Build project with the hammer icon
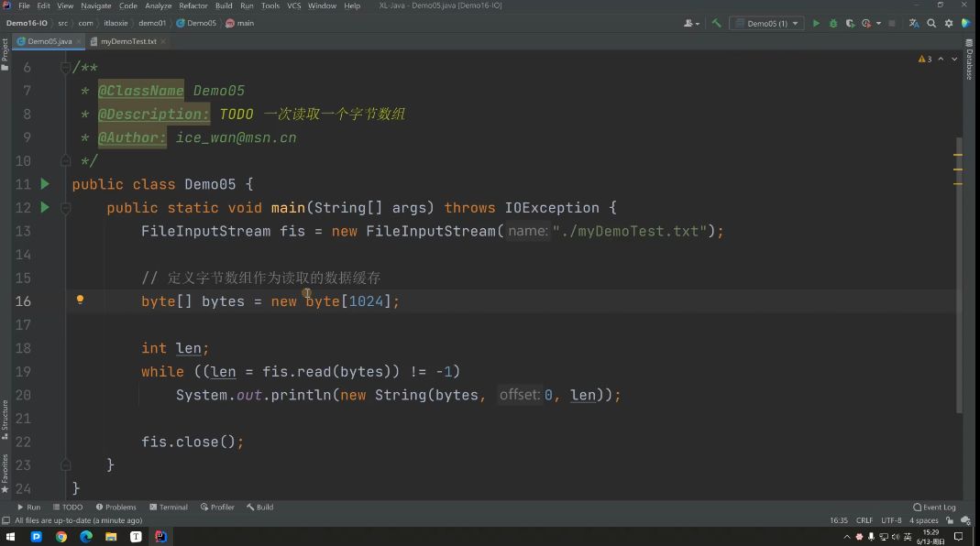The image size is (980, 546). click(x=716, y=23)
